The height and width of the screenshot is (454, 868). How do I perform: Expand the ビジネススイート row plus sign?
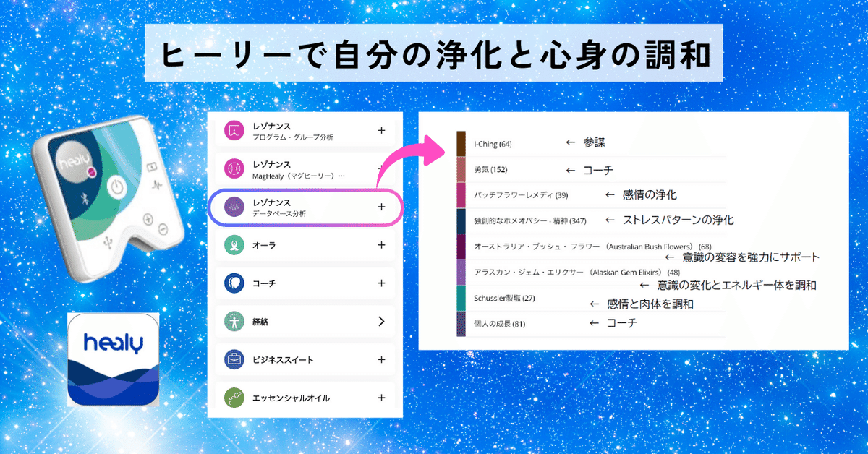pyautogui.click(x=381, y=359)
